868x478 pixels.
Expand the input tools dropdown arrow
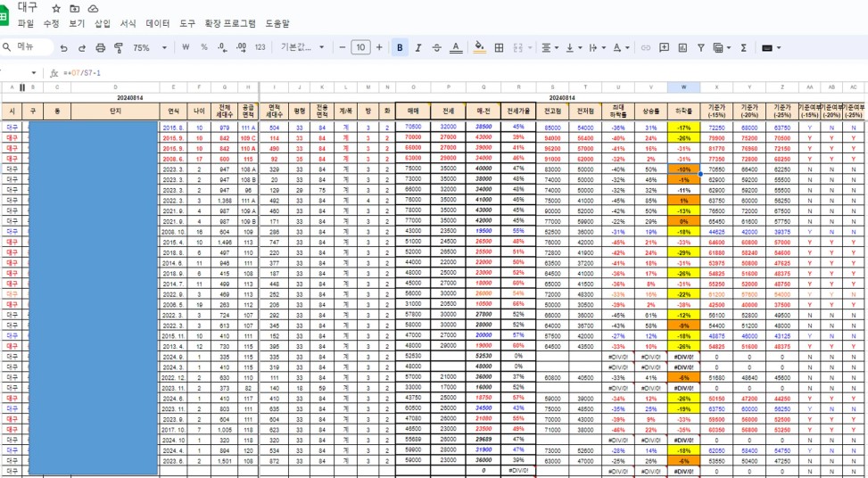779,47
